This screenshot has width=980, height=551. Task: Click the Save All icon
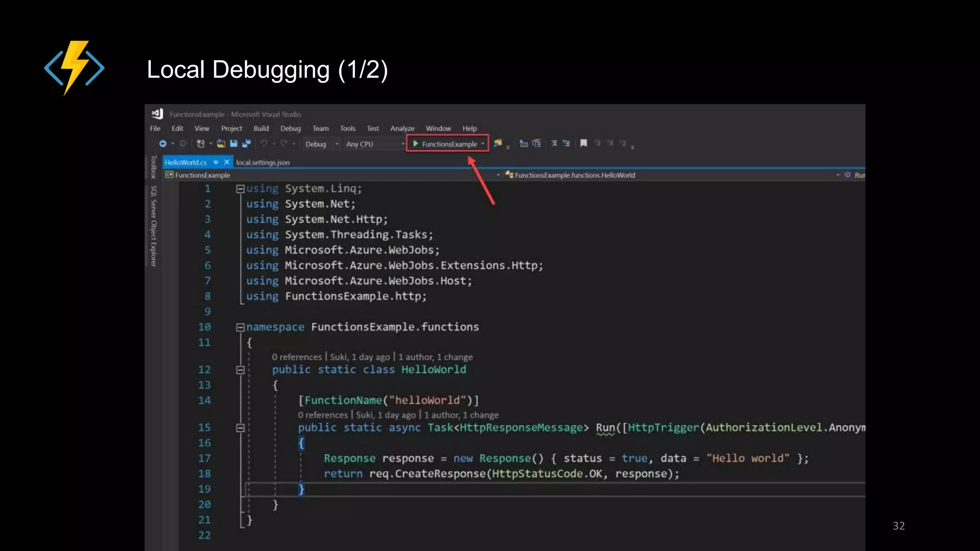246,143
